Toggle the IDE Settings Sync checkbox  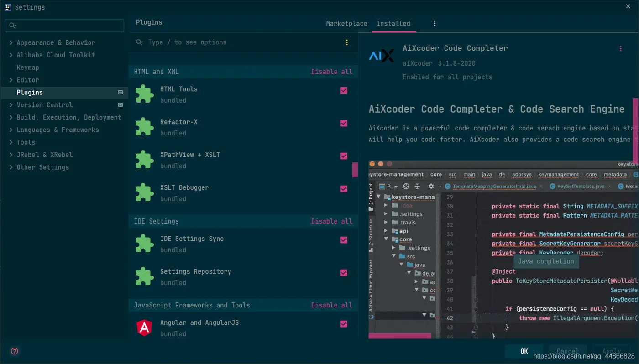point(344,240)
